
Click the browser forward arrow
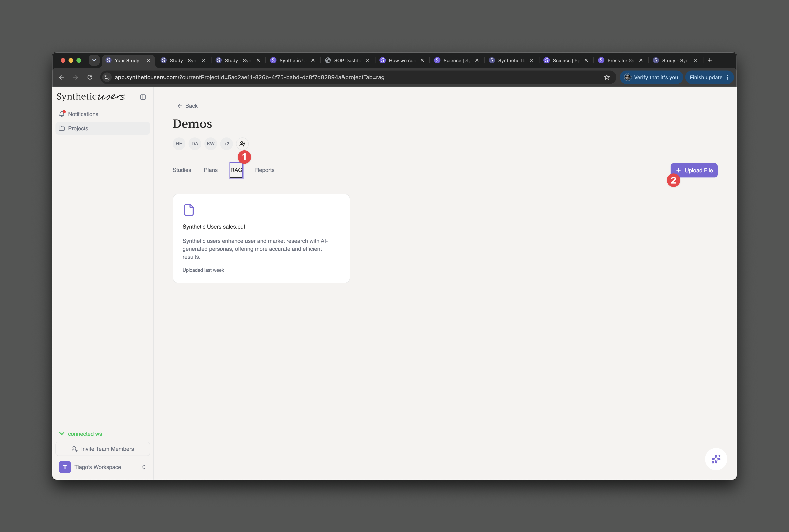click(76, 77)
